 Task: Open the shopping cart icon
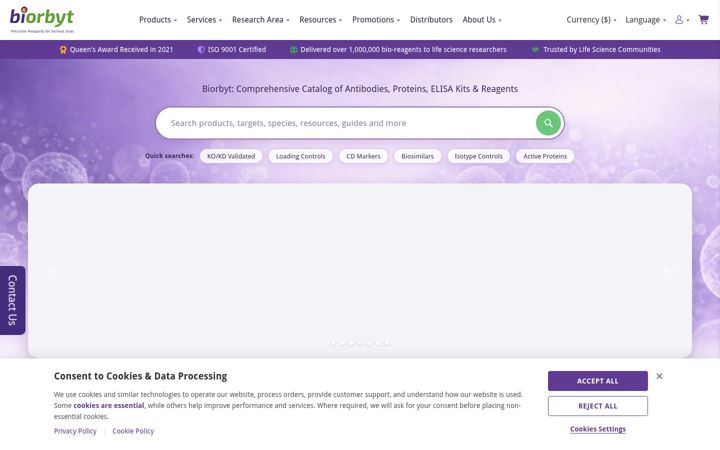703,20
